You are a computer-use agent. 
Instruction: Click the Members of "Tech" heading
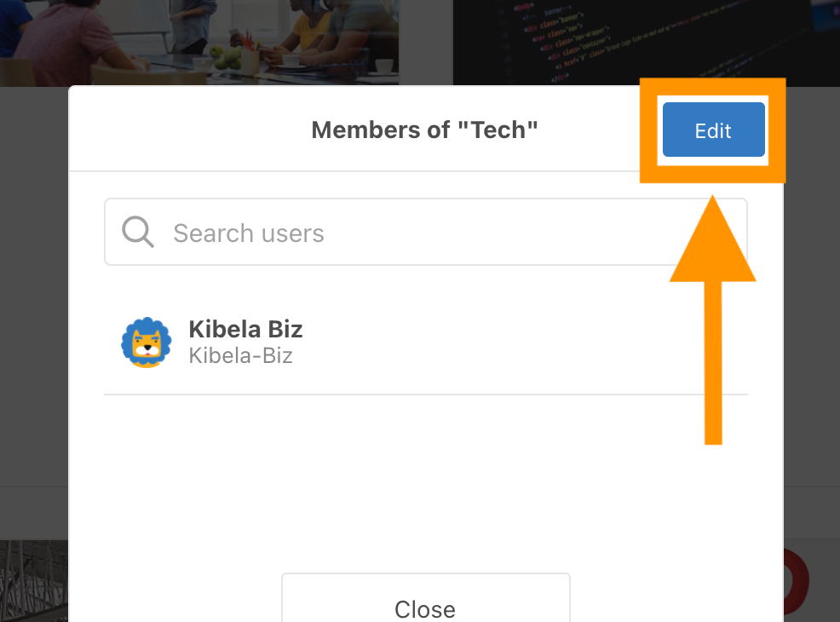pyautogui.click(x=424, y=130)
